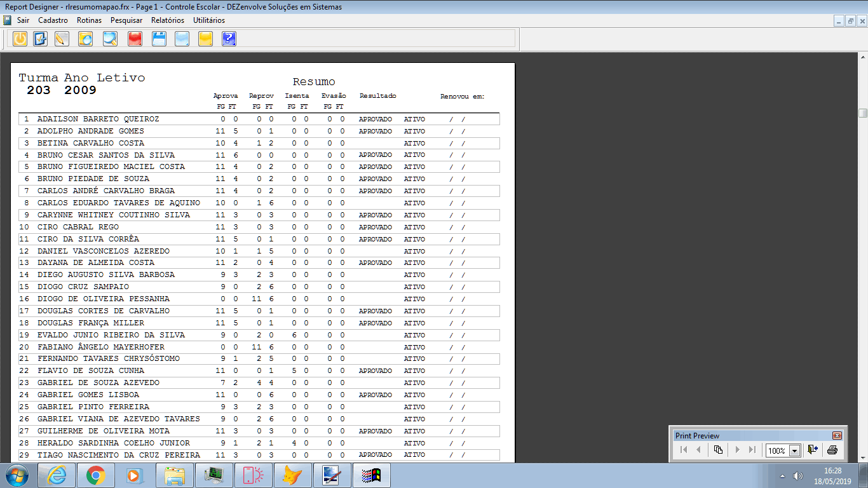Open the Pesquisar menu

click(x=126, y=20)
